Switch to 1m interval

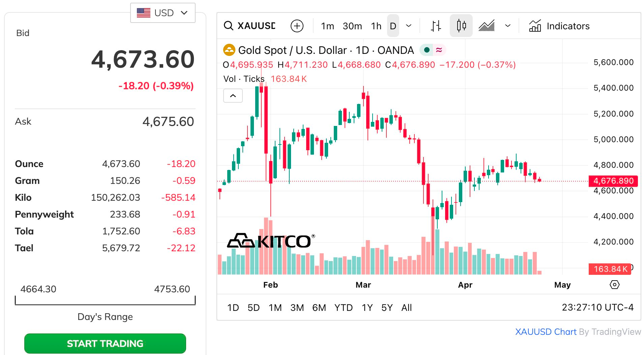tap(327, 26)
